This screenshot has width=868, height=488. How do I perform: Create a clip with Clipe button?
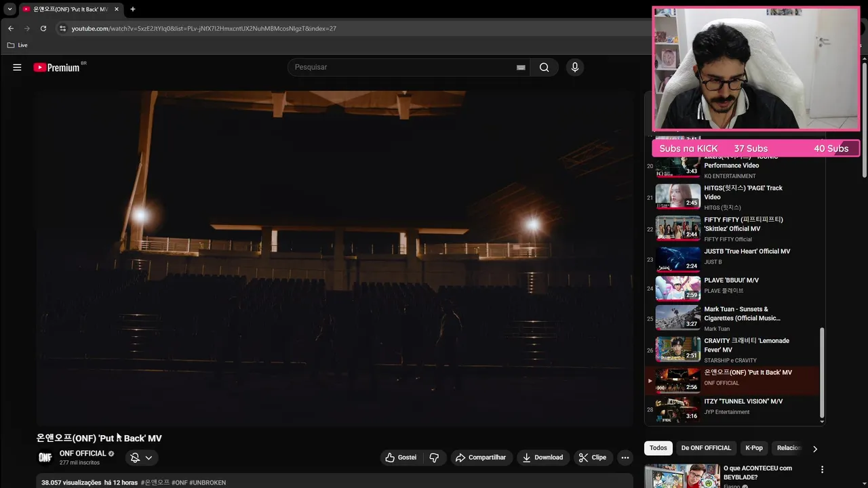coord(593,457)
